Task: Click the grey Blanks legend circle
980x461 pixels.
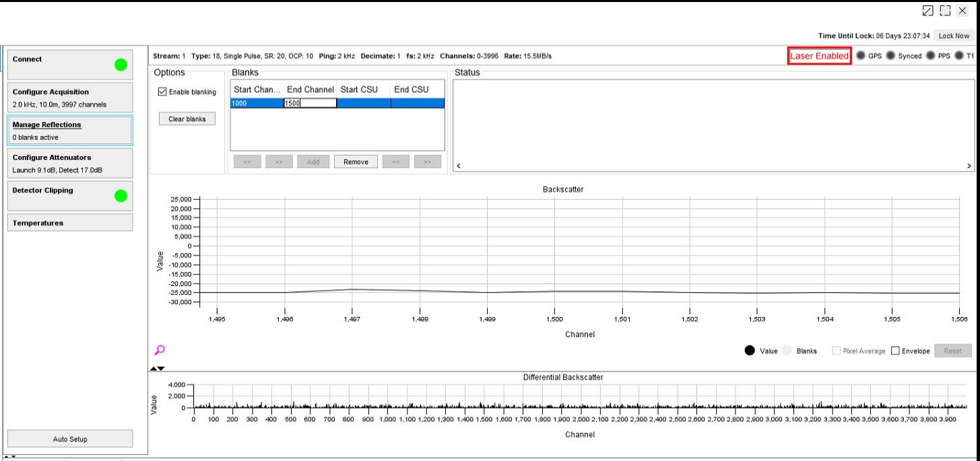Action: (x=787, y=351)
